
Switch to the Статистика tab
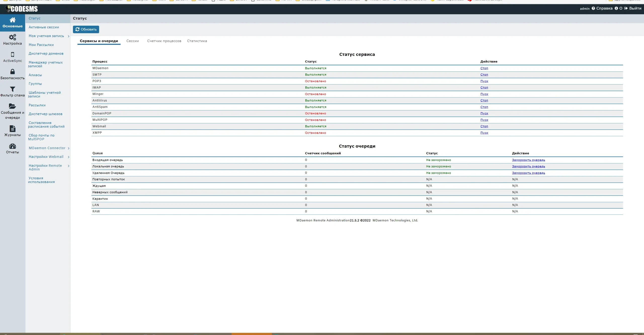197,41
